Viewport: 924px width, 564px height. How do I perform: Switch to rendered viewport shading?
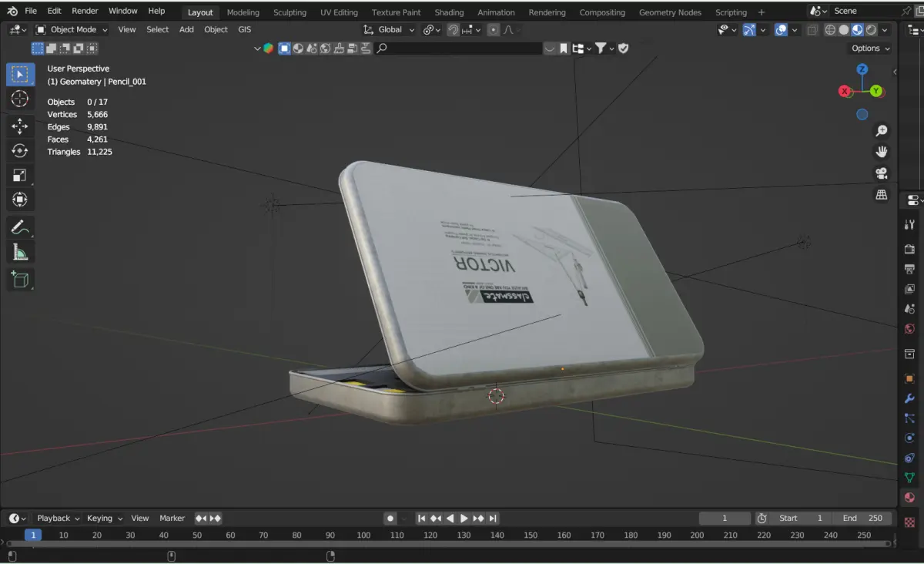[x=870, y=29]
